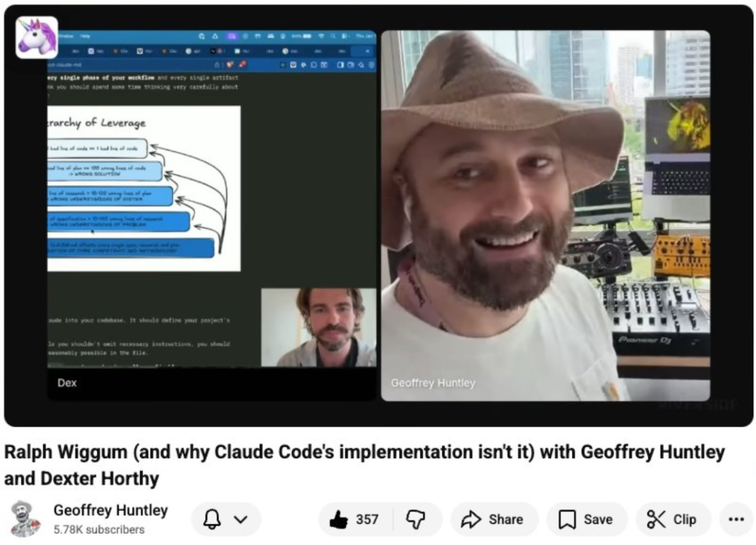The height and width of the screenshot is (545, 756).
Task: Click the notification bell icon
Action: [213, 519]
